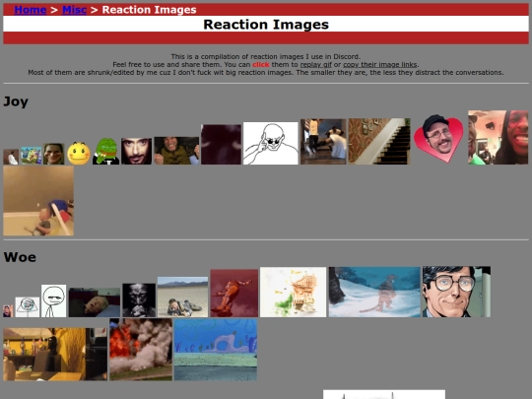Select the yellow room interior gif
This screenshot has height=399, width=532.
tap(55, 355)
